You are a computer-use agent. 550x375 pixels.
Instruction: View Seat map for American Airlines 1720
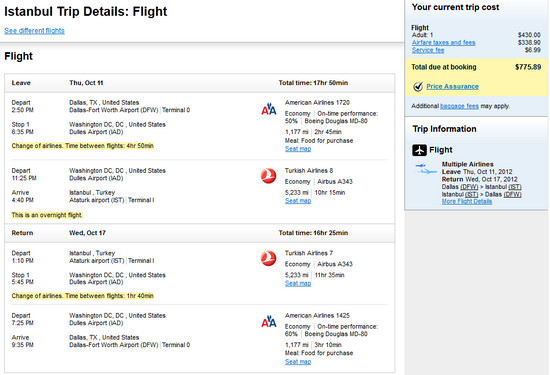coord(298,149)
